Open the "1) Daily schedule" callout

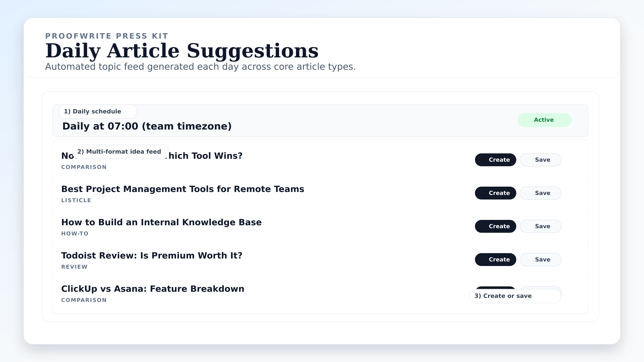(98, 111)
